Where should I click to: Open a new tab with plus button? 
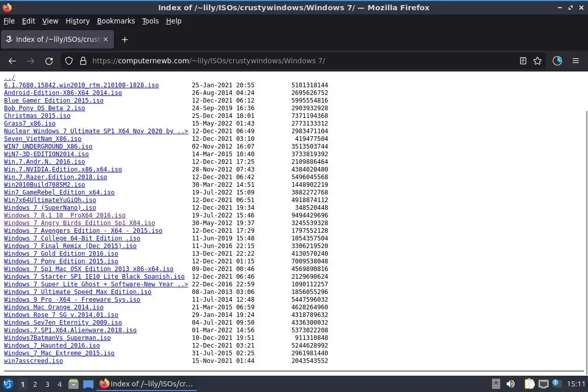coord(125,39)
